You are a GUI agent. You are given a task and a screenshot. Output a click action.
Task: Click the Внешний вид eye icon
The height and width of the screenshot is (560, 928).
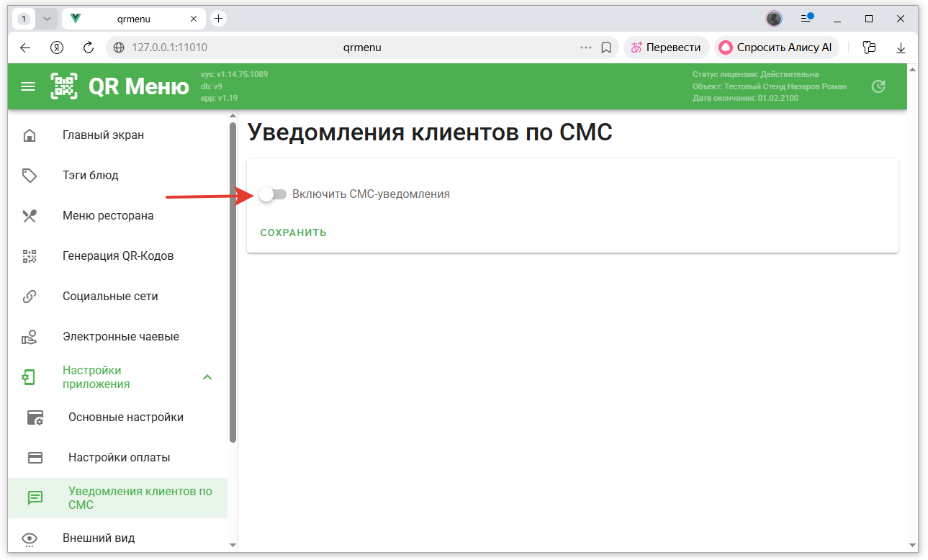pyautogui.click(x=30, y=538)
